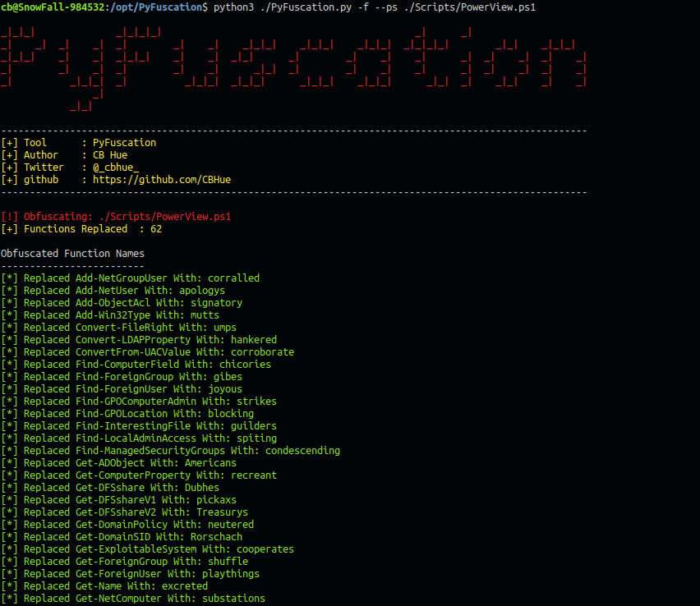Viewport: 700px width, 606px height.
Task: Select the Add-NetGroupUser function name
Action: [x=122, y=278]
